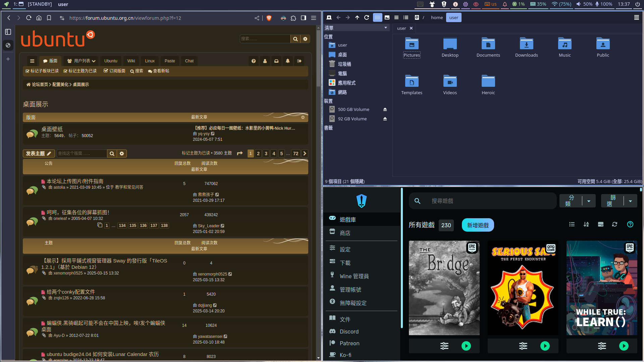Switch file manager to compact list view
The height and width of the screenshot is (362, 644).
click(x=396, y=17)
